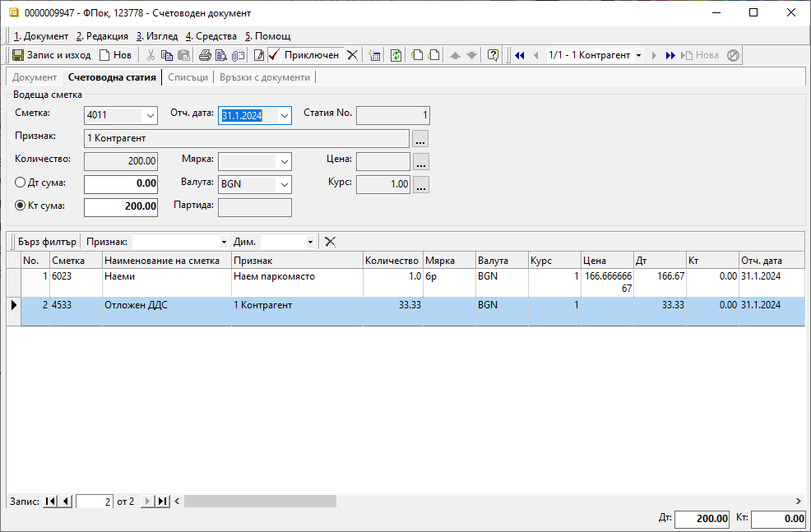
Task: Toggle the Приключен checkmark button
Action: click(x=304, y=55)
